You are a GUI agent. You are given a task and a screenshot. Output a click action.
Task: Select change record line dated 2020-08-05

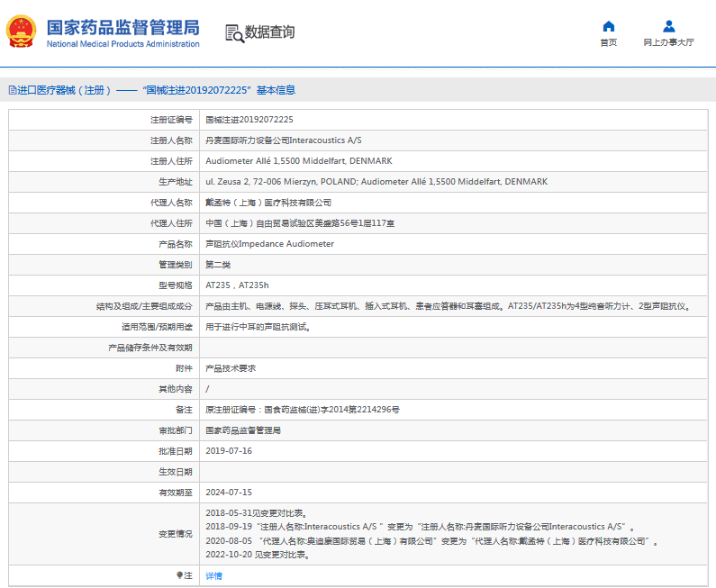click(x=432, y=541)
